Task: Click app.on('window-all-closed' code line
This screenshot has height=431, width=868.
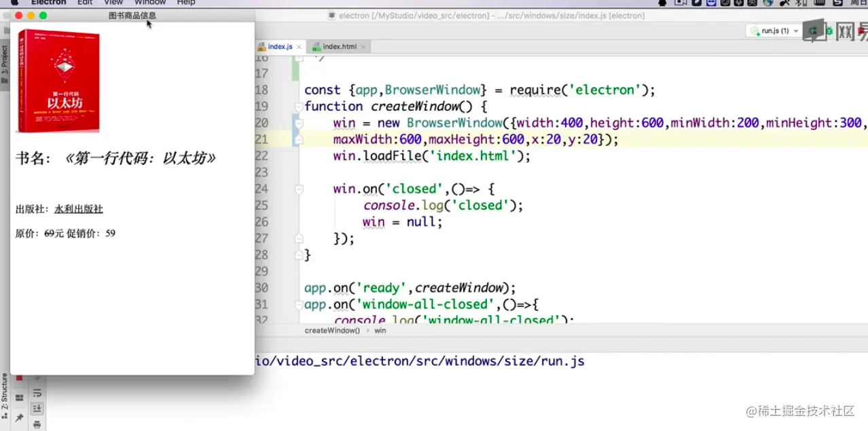Action: (x=421, y=305)
